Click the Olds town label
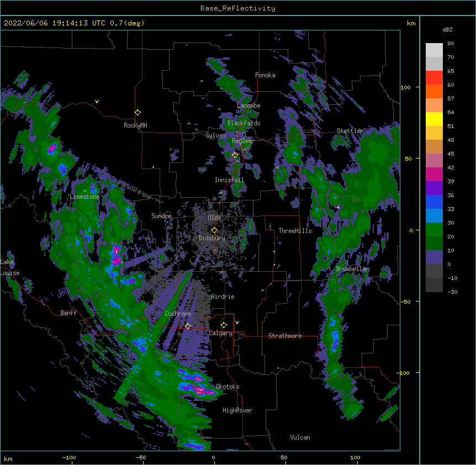Screen dimensions: 476x465 coord(214,218)
